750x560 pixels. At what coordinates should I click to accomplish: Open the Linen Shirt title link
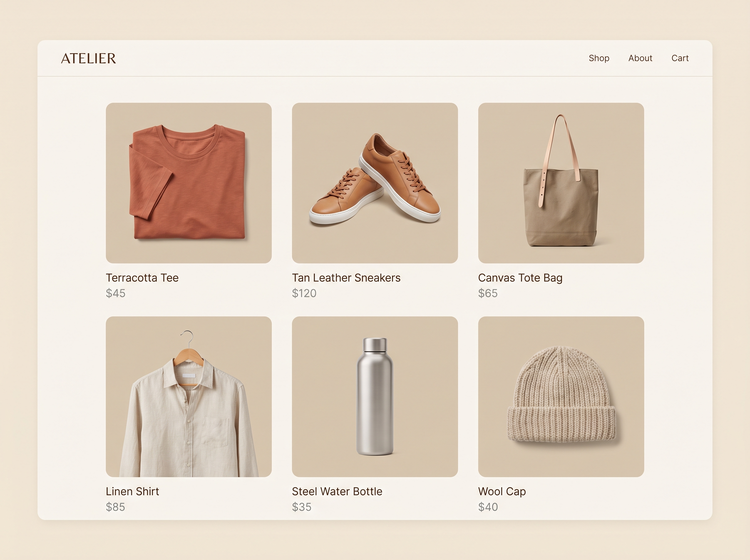click(x=132, y=492)
